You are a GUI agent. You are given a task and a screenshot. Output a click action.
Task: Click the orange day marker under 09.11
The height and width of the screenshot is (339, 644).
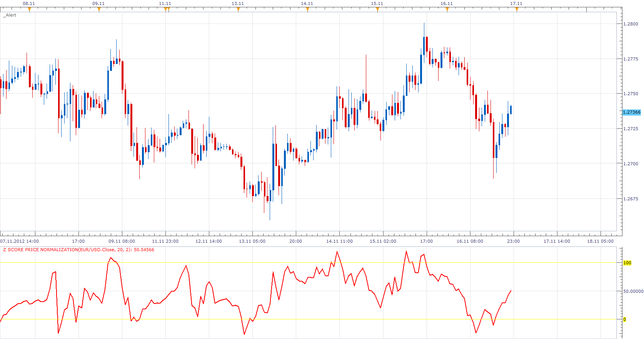pyautogui.click(x=99, y=10)
